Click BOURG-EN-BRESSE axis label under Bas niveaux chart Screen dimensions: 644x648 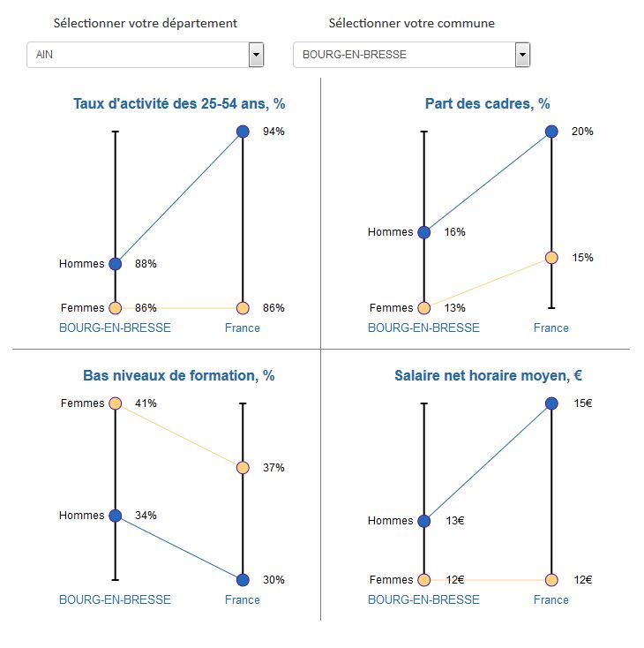(115, 599)
